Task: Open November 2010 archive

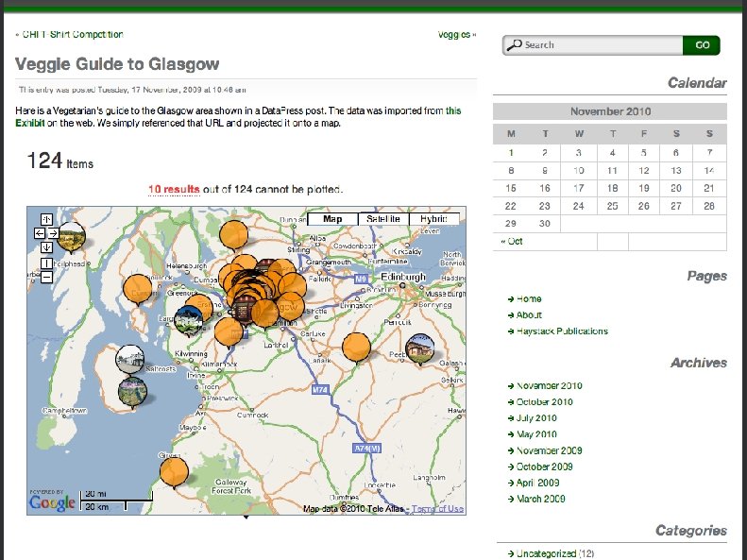Action: (550, 386)
